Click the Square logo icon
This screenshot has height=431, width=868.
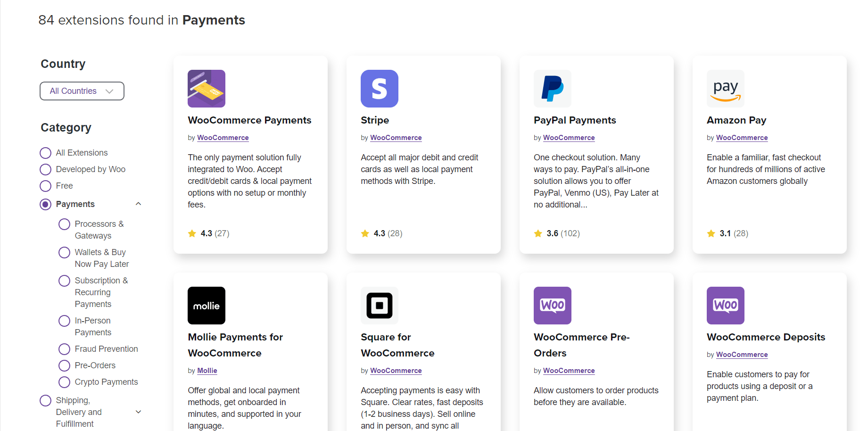point(380,306)
